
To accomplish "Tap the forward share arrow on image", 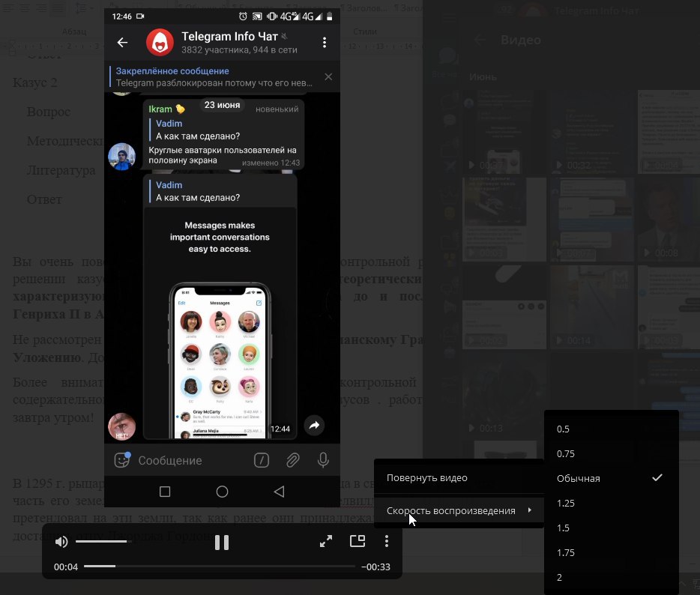I will (314, 426).
